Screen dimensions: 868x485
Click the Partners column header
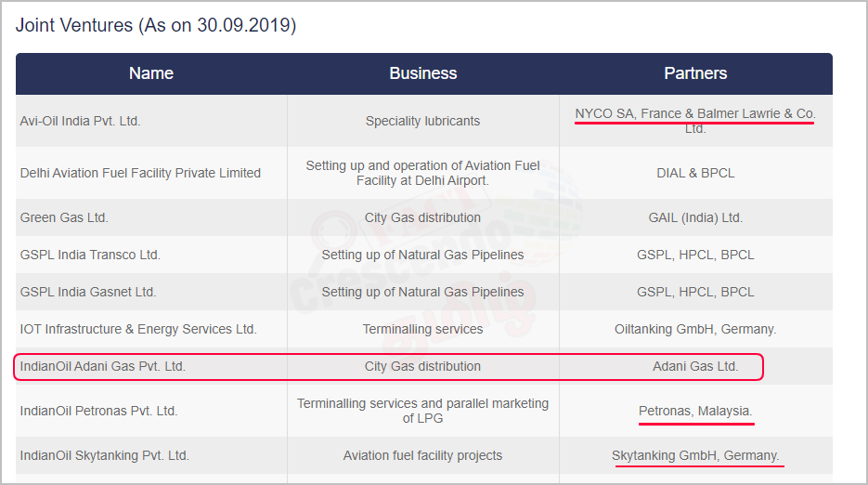click(x=695, y=73)
